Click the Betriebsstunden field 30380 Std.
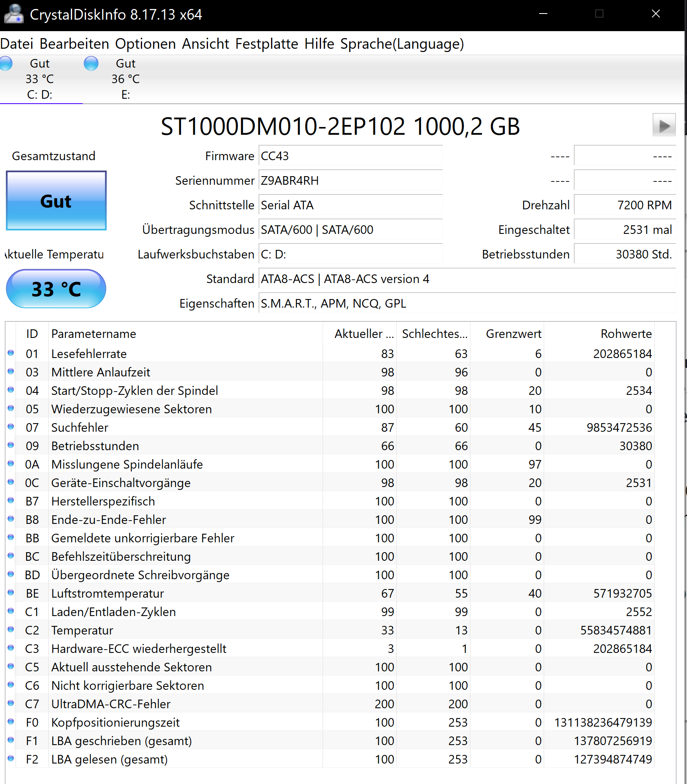687x784 pixels. click(625, 254)
